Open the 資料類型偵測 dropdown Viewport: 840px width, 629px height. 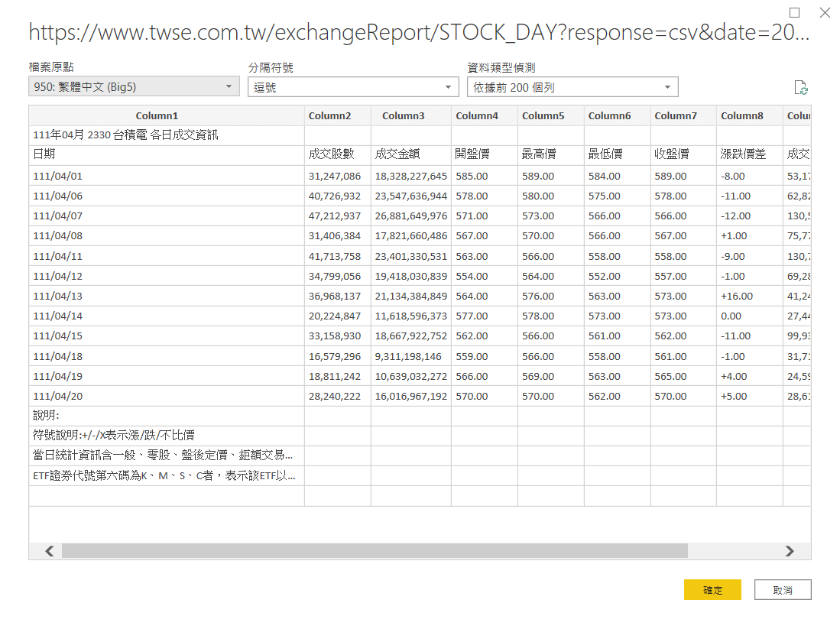point(572,87)
